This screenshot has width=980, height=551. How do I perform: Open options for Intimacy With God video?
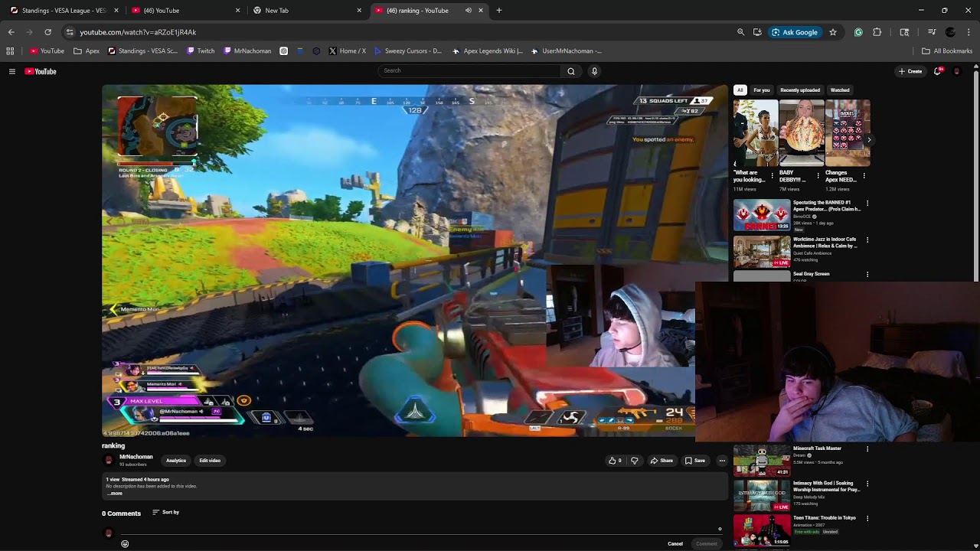(x=867, y=484)
